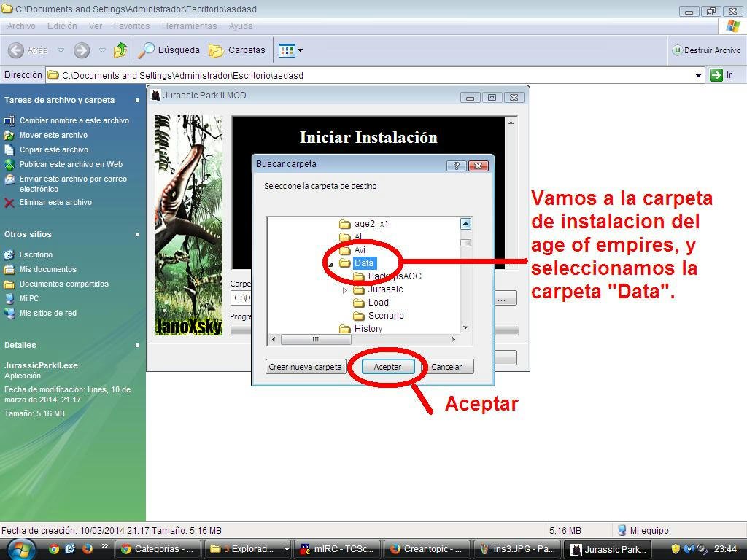The height and width of the screenshot is (560, 747).
Task: Switch to ins3.JPG Paint taskbar button
Action: click(x=517, y=549)
